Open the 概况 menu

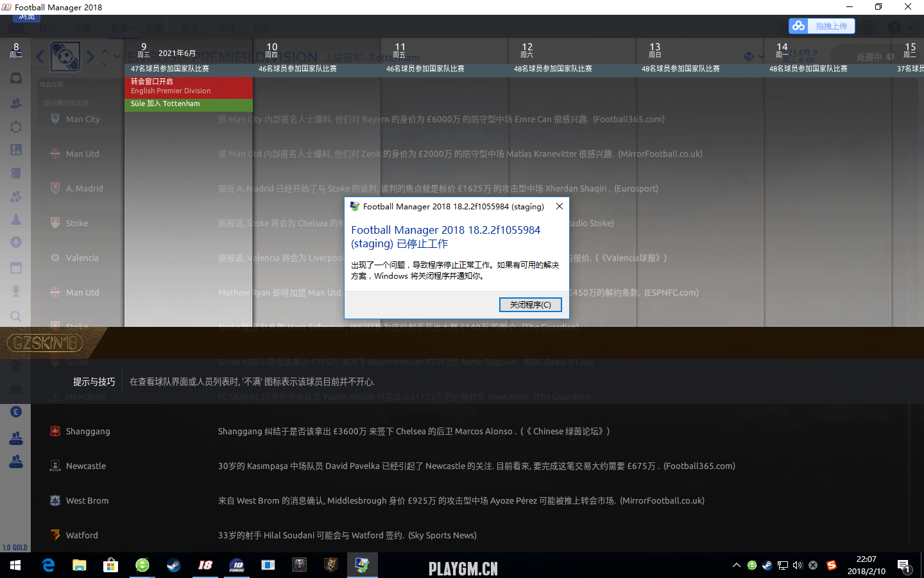51,28
